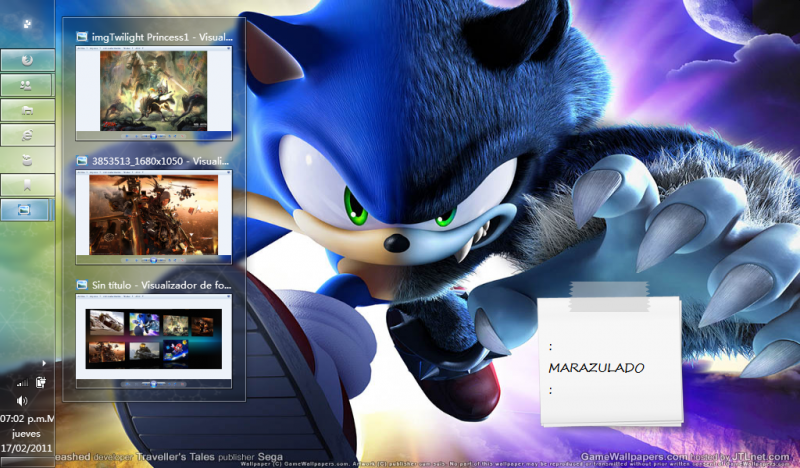Click the date 17/02/2011
800x468 pixels.
pos(27,448)
